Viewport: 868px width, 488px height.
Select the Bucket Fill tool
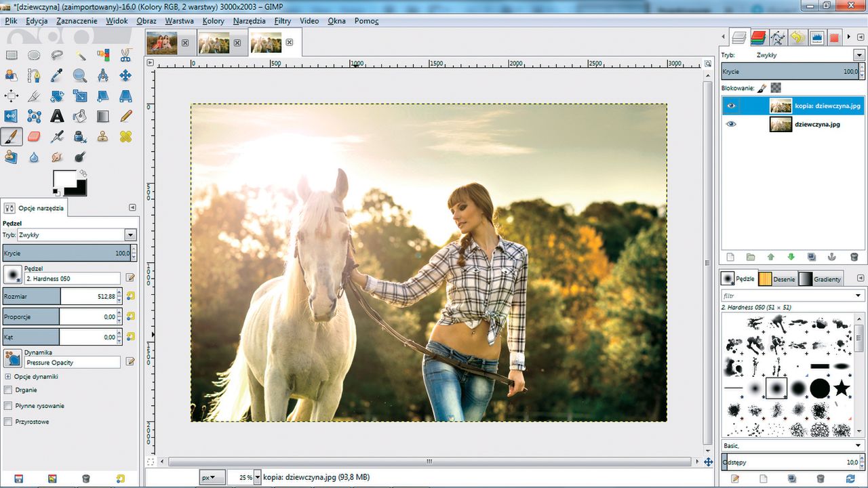[x=80, y=117]
